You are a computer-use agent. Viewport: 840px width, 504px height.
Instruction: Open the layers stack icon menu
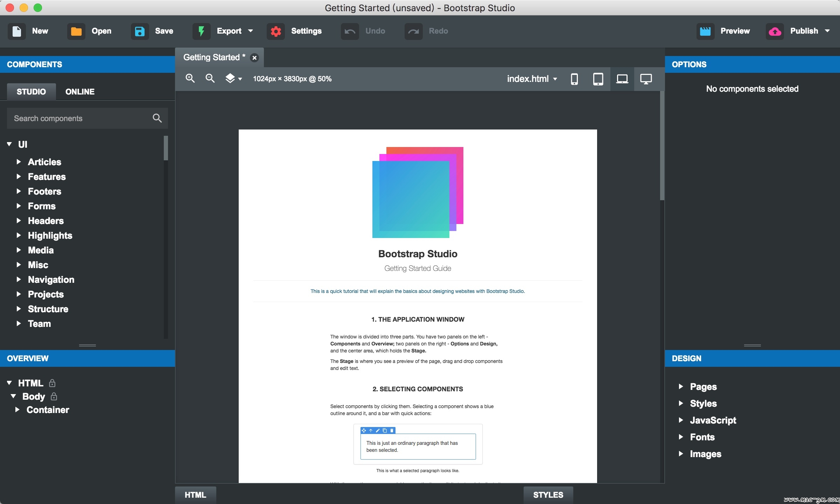(x=233, y=78)
